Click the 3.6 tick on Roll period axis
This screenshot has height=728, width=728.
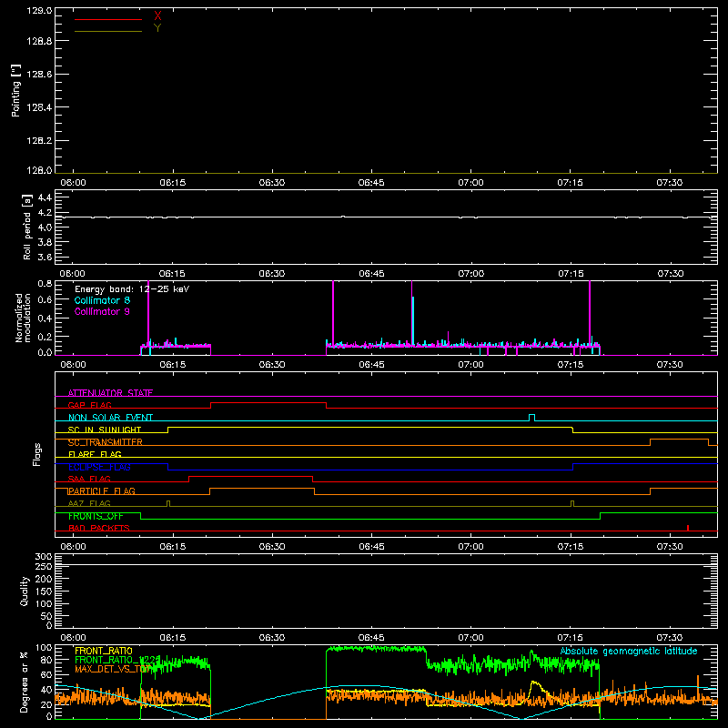click(x=45, y=257)
